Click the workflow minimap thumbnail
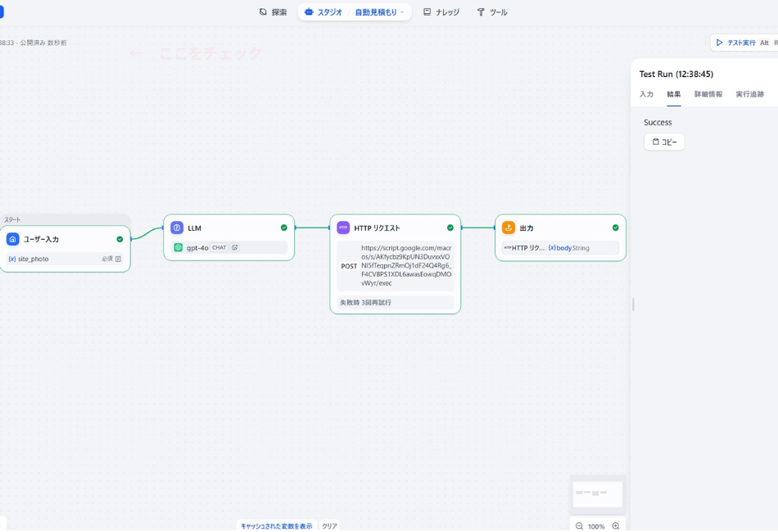This screenshot has height=532, width=778. (598, 494)
